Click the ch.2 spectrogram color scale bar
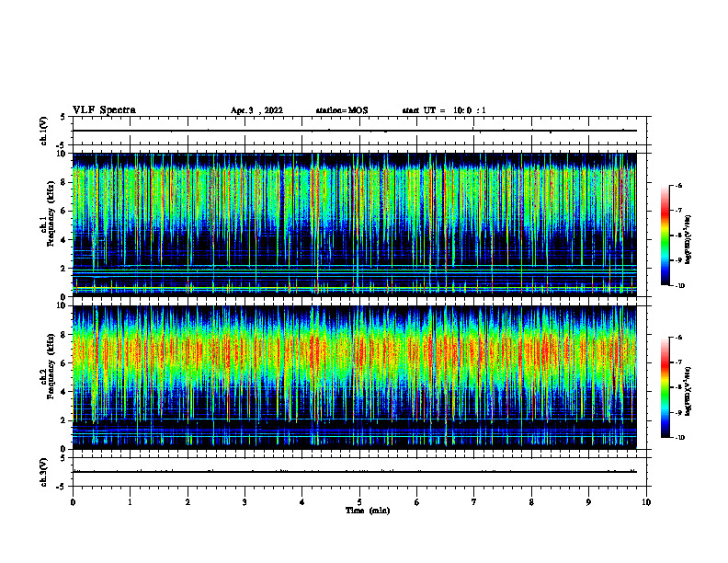 point(665,387)
